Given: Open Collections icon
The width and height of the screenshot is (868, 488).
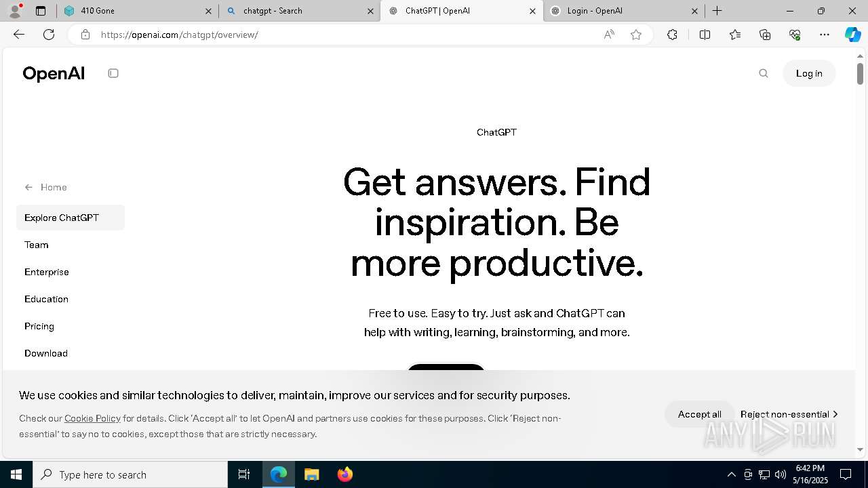Looking at the screenshot, I should (x=765, y=35).
